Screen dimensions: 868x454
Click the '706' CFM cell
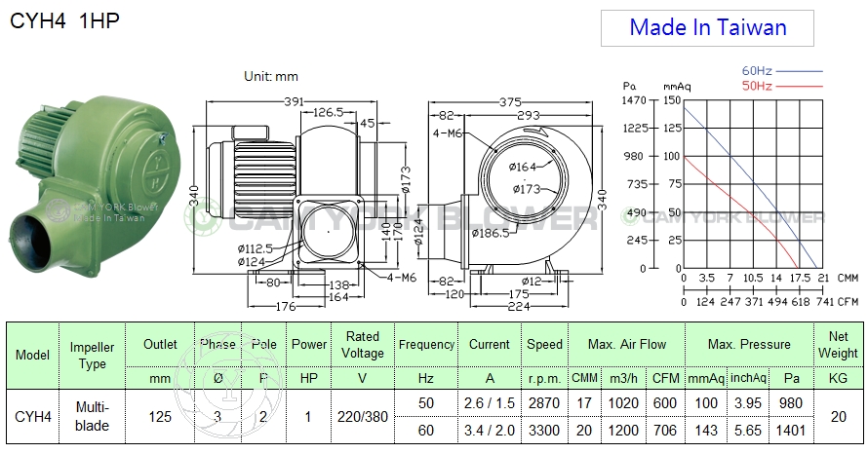tap(665, 431)
